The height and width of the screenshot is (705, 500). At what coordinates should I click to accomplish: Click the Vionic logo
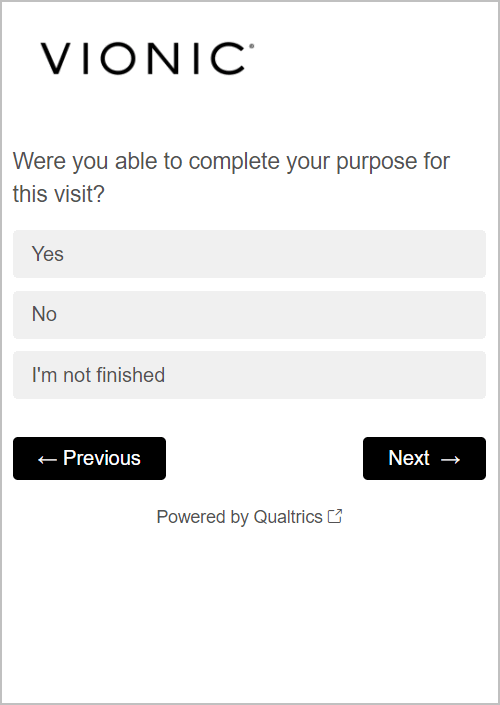tap(147, 58)
